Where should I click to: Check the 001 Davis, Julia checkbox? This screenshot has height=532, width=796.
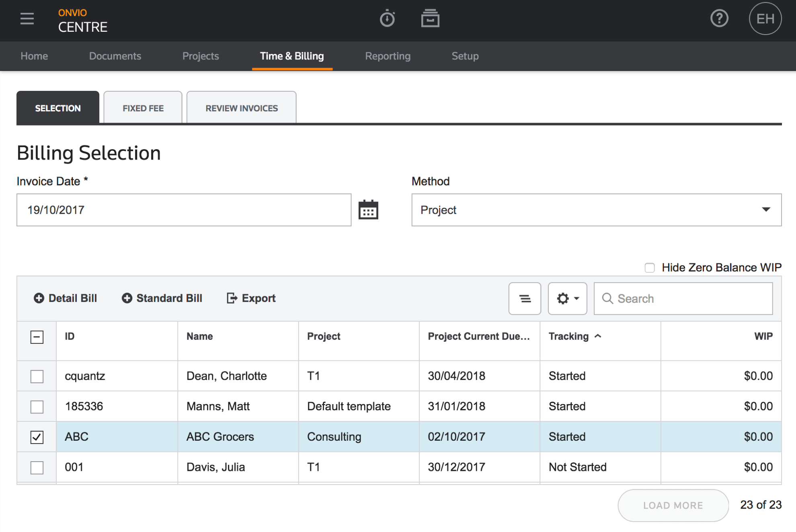(x=37, y=467)
